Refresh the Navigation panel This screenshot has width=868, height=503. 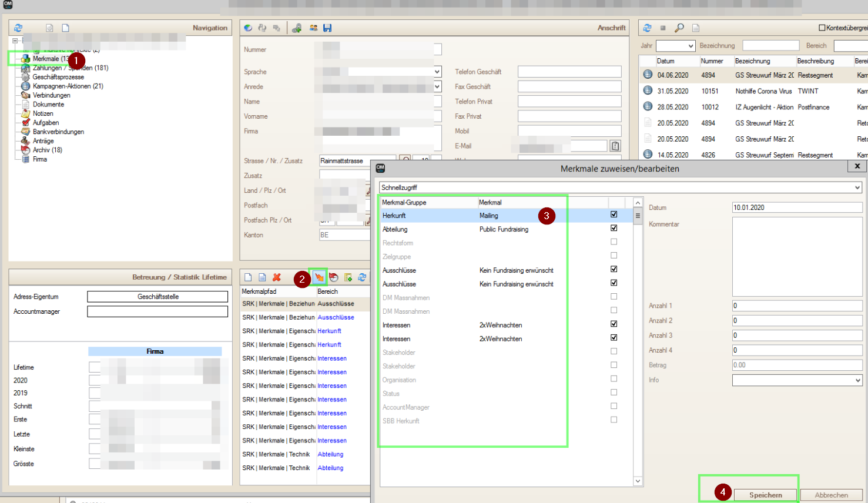[x=18, y=28]
